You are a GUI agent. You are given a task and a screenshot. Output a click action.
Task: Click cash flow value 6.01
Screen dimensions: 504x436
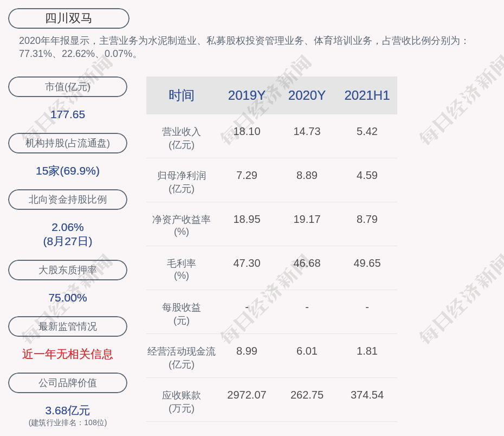click(307, 351)
